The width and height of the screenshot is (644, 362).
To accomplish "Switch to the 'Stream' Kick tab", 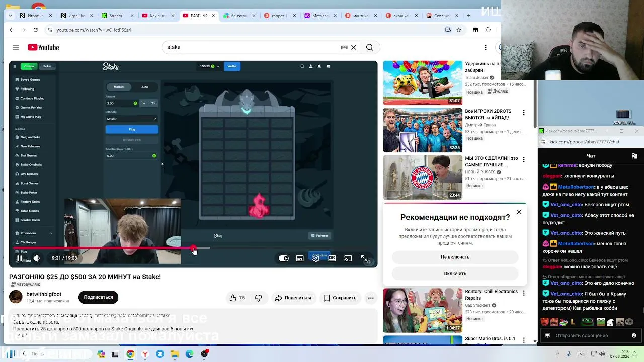I will (116, 16).
